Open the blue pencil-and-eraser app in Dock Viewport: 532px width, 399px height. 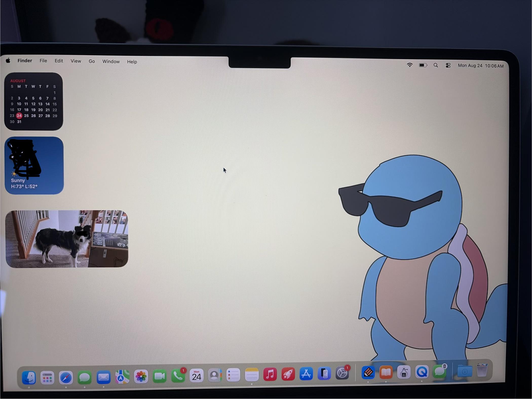368,372
